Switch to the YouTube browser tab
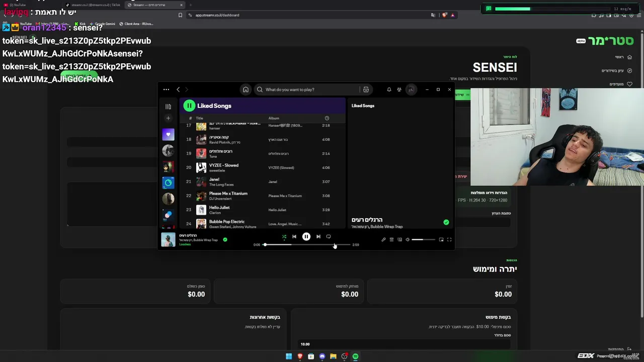The image size is (644, 362). point(30,5)
